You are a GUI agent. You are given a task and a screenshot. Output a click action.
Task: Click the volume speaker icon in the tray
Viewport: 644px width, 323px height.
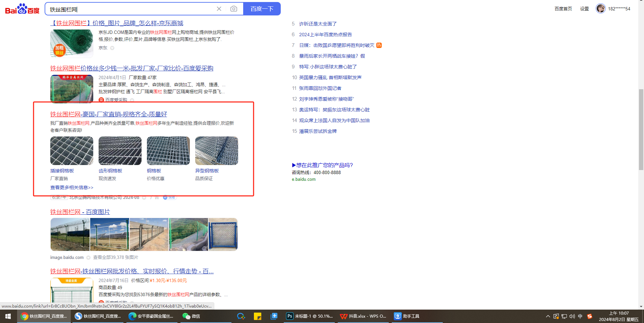(x=572, y=316)
